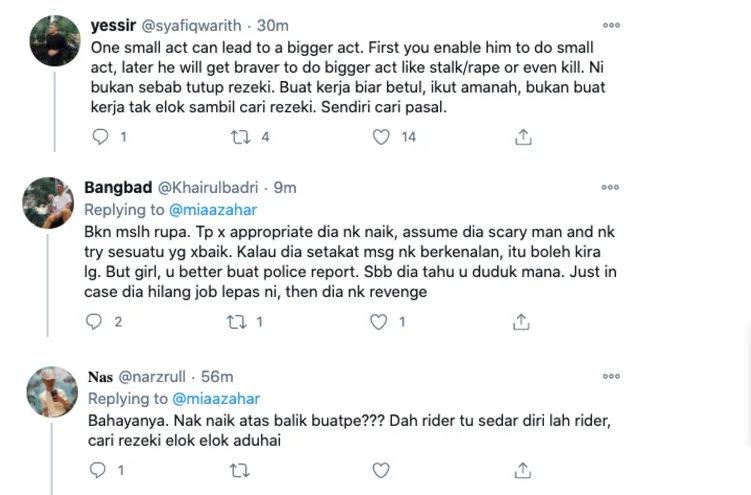Open more options on Nas's tweet
This screenshot has height=495, width=751.
pos(610,376)
